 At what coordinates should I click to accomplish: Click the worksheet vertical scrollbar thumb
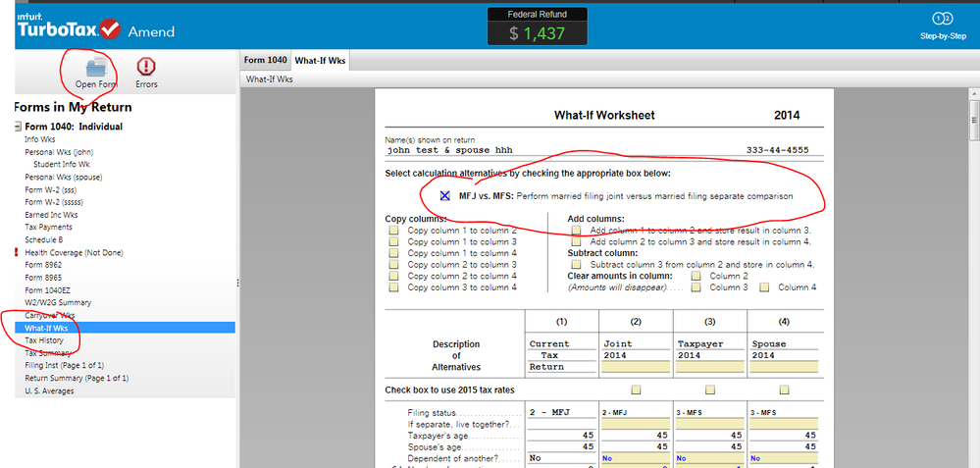coord(973,121)
